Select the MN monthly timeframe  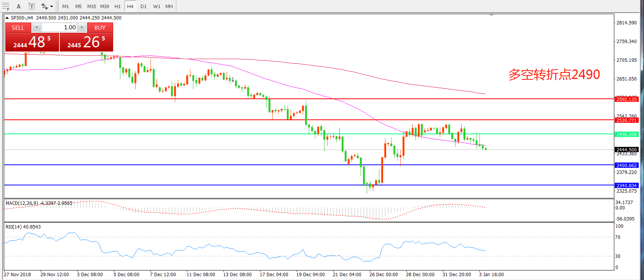click(169, 6)
